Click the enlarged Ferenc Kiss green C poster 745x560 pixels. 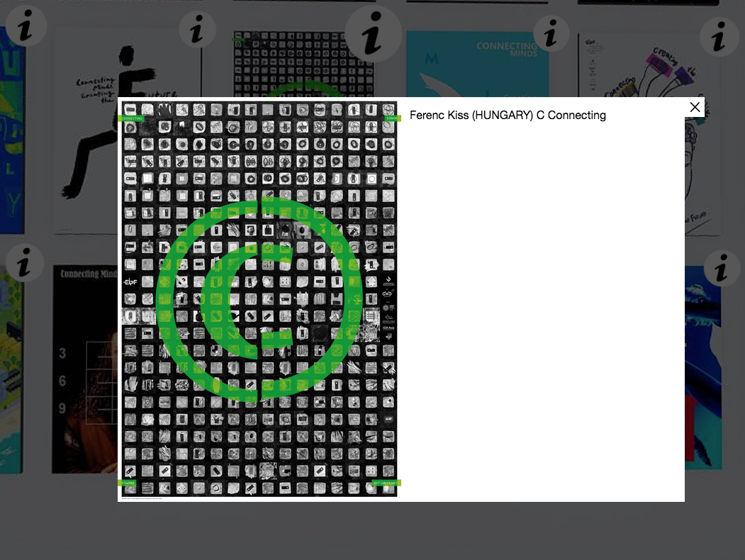tap(259, 300)
